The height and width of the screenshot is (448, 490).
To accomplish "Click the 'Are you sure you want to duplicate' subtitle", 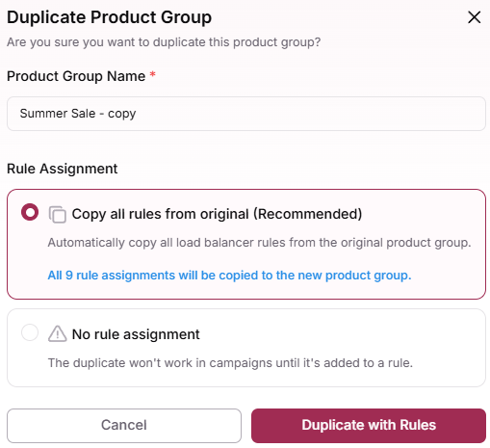I will click(164, 42).
